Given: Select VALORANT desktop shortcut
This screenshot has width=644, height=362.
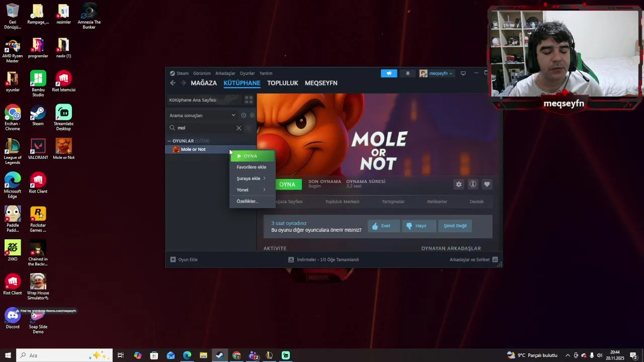Looking at the screenshot, I should pyautogui.click(x=38, y=149).
